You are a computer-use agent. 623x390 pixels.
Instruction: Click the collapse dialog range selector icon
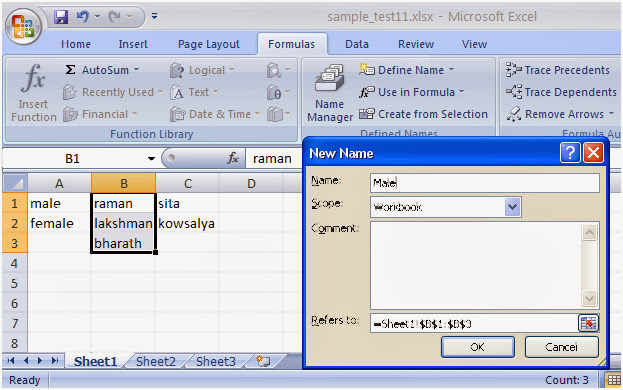[588, 323]
